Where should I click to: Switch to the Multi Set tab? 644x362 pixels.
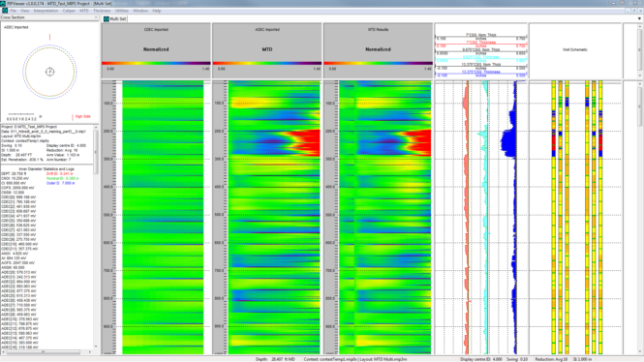[115, 19]
